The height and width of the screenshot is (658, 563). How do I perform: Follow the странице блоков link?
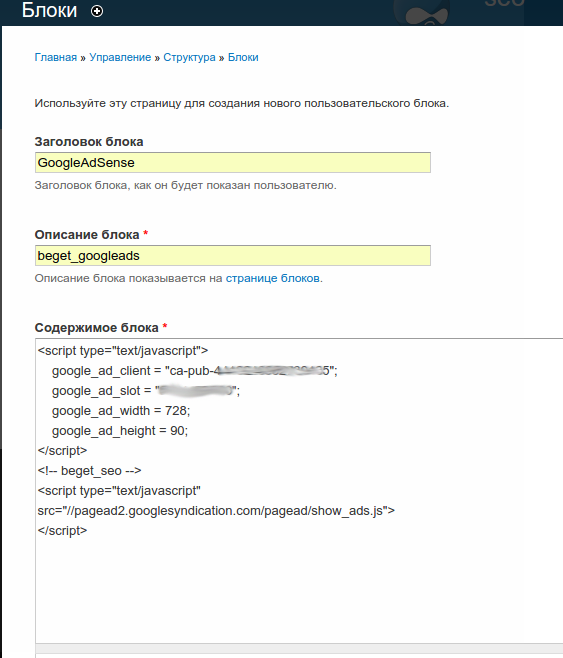[x=273, y=278]
